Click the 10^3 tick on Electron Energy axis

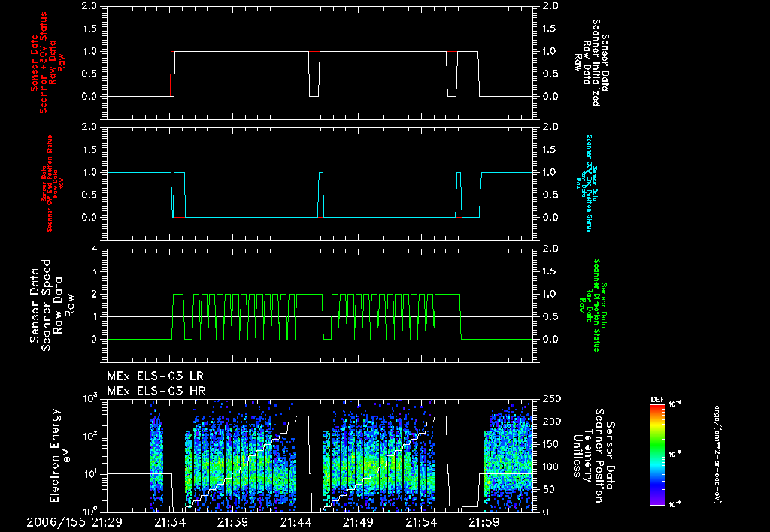pos(89,398)
